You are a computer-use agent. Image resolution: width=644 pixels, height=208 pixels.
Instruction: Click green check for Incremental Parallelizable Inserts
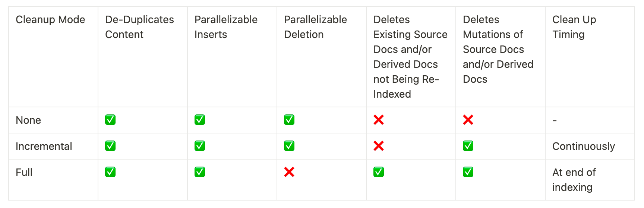(x=200, y=146)
